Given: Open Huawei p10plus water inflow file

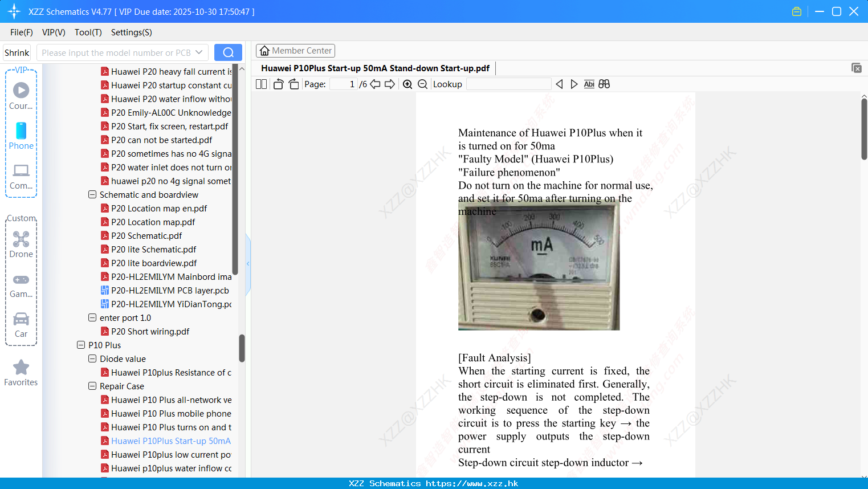Looking at the screenshot, I should pyautogui.click(x=171, y=468).
